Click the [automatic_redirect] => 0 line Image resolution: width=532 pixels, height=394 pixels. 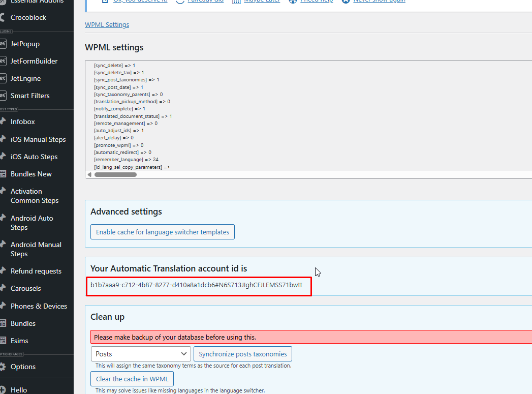[x=123, y=153]
